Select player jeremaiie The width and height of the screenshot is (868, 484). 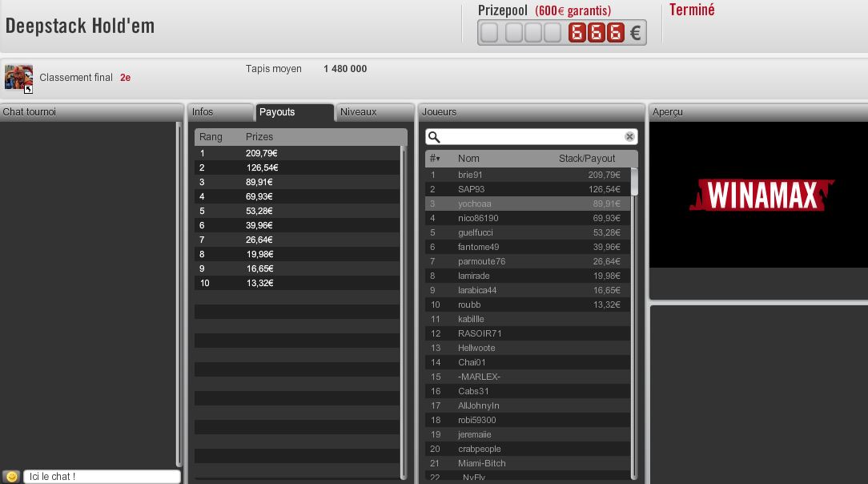click(528, 434)
